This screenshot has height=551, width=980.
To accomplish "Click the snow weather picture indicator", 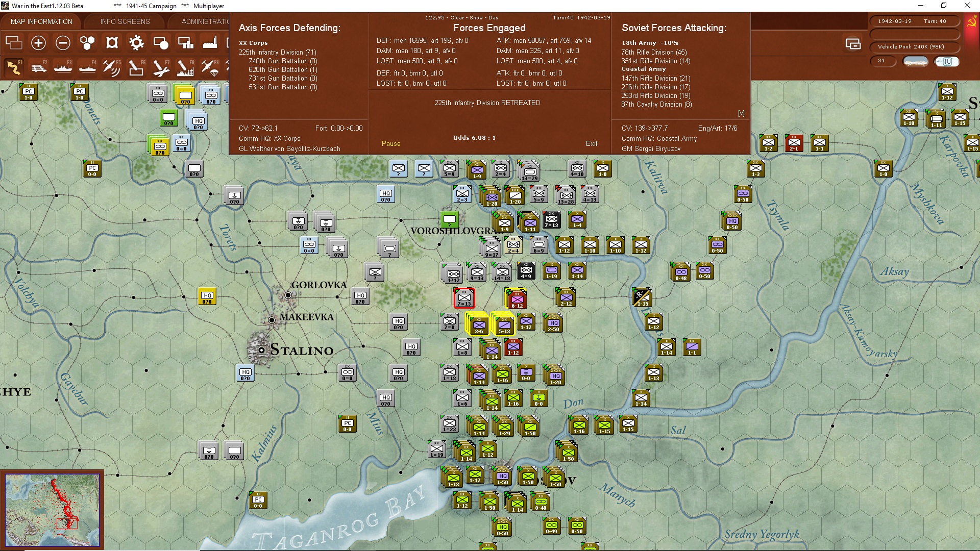I will (916, 61).
